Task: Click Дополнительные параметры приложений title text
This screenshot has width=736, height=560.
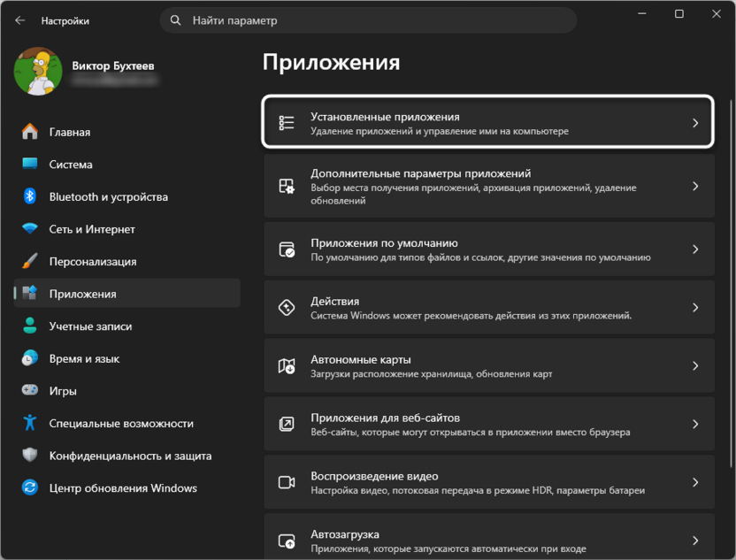Action: coord(420,173)
